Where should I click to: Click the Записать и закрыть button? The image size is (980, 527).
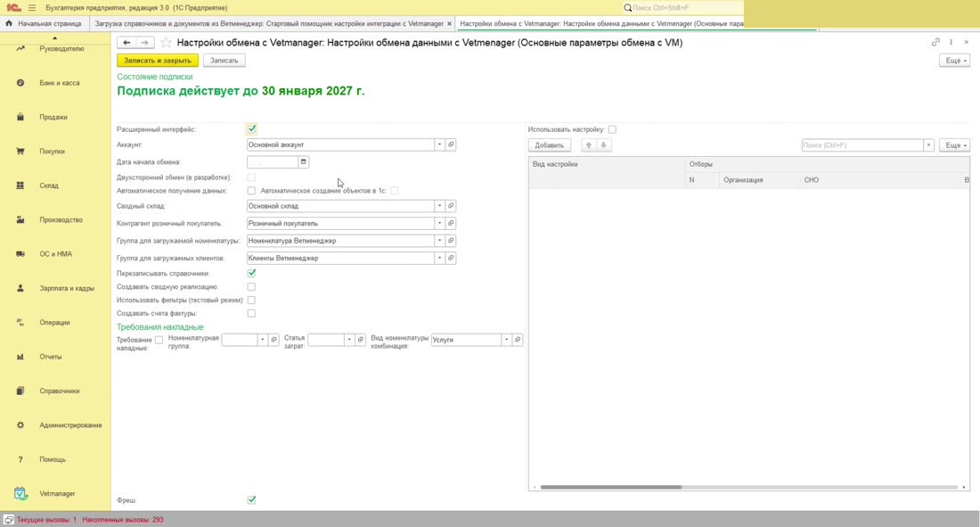click(158, 61)
